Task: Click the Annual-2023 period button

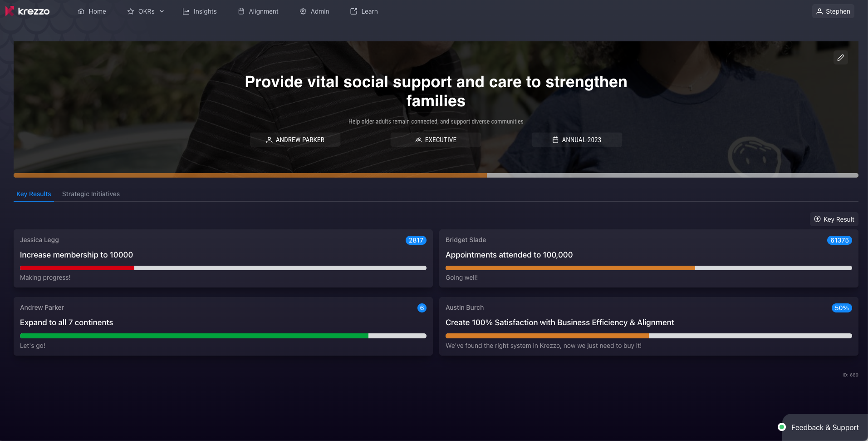Action: 577,140
